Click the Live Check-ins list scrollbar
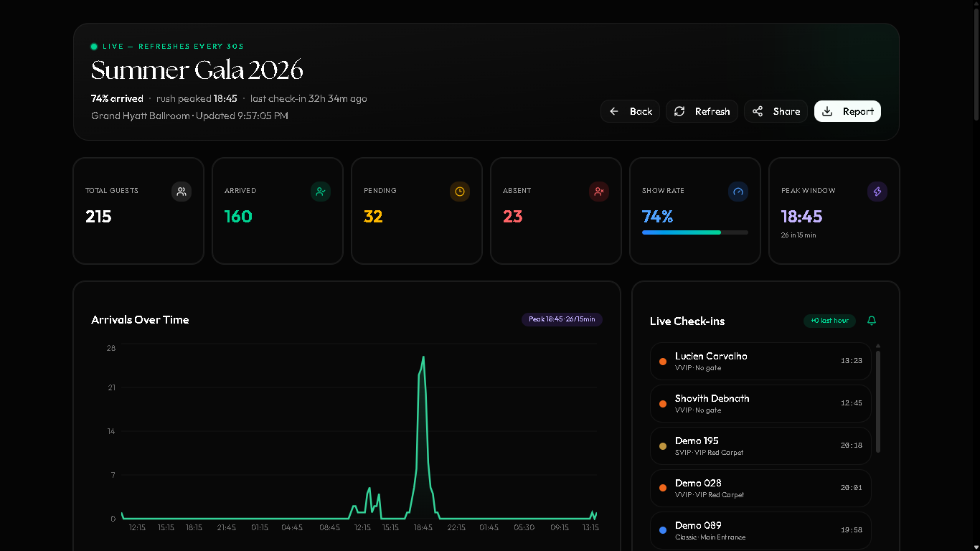This screenshot has height=551, width=980. coord(878,400)
